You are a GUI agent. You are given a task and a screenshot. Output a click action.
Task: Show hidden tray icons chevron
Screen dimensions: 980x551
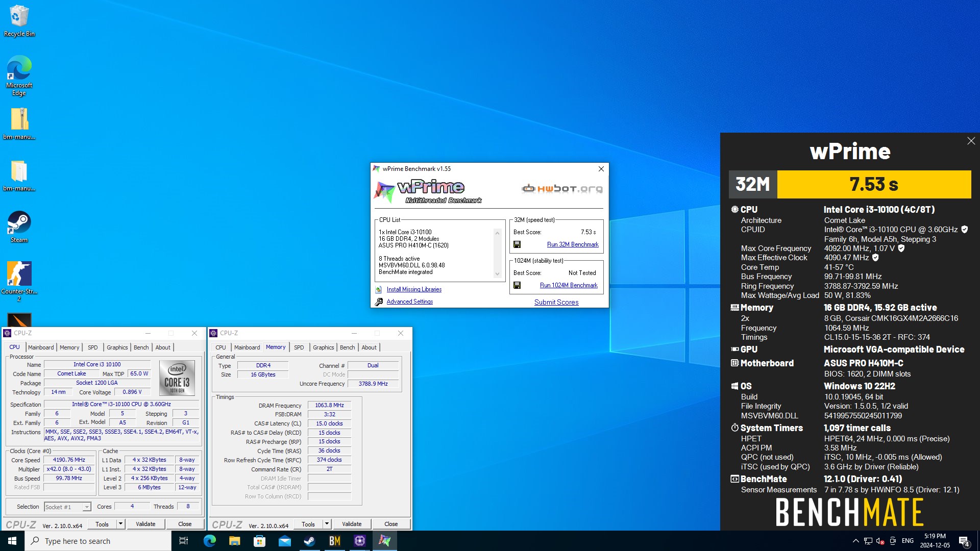click(855, 541)
